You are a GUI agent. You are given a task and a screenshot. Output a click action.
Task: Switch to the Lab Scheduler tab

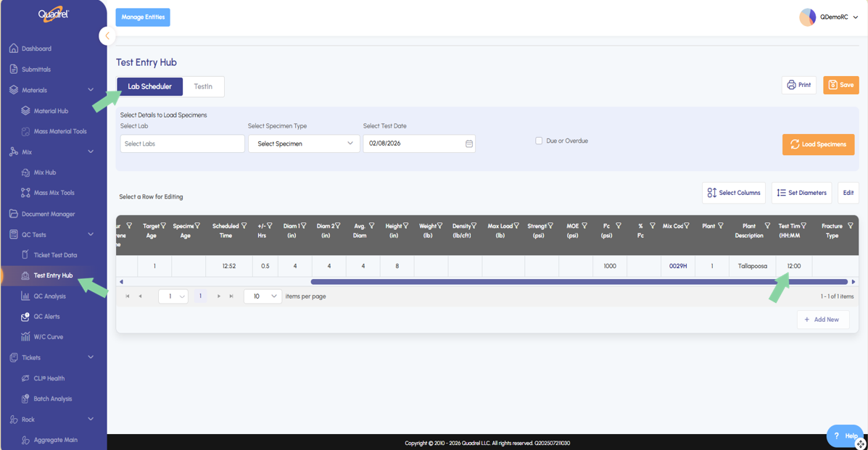tap(149, 86)
